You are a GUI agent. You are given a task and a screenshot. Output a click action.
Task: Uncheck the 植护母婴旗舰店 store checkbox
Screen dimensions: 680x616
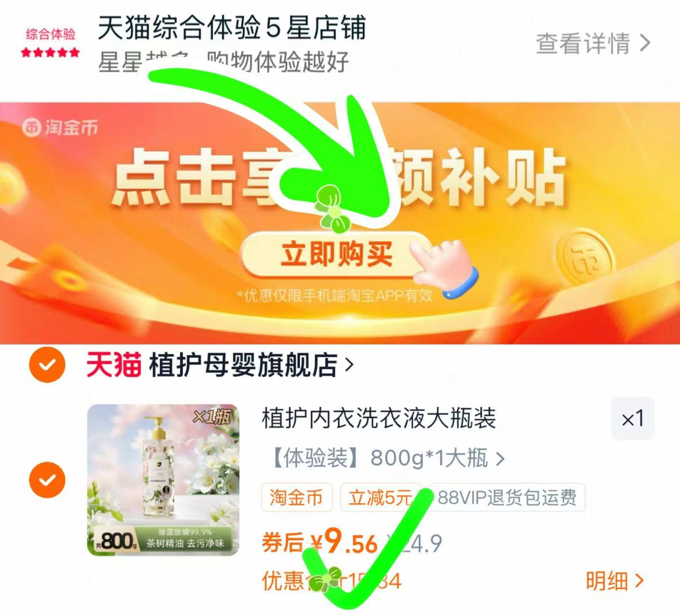point(47,365)
